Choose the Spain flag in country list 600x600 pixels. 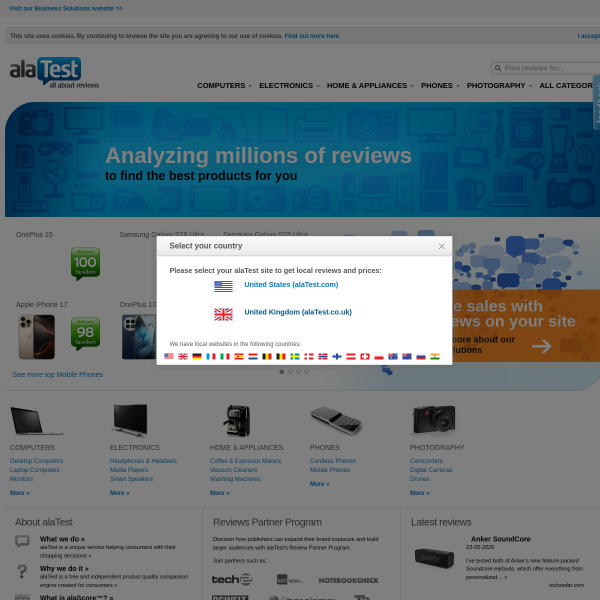click(239, 356)
